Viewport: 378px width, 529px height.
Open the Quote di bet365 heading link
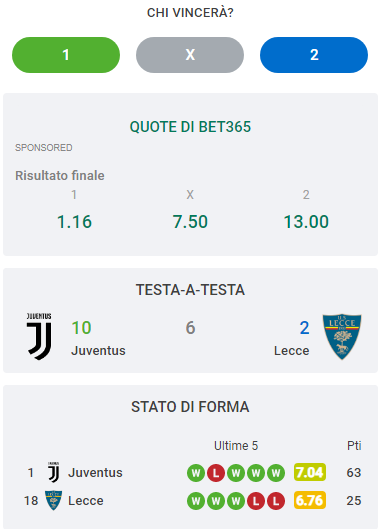pos(190,127)
